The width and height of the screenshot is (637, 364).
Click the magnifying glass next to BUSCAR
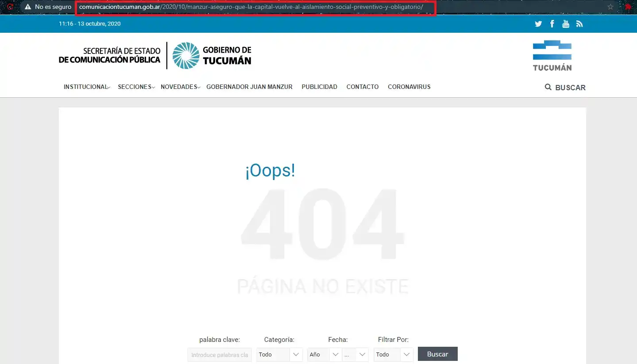(548, 87)
